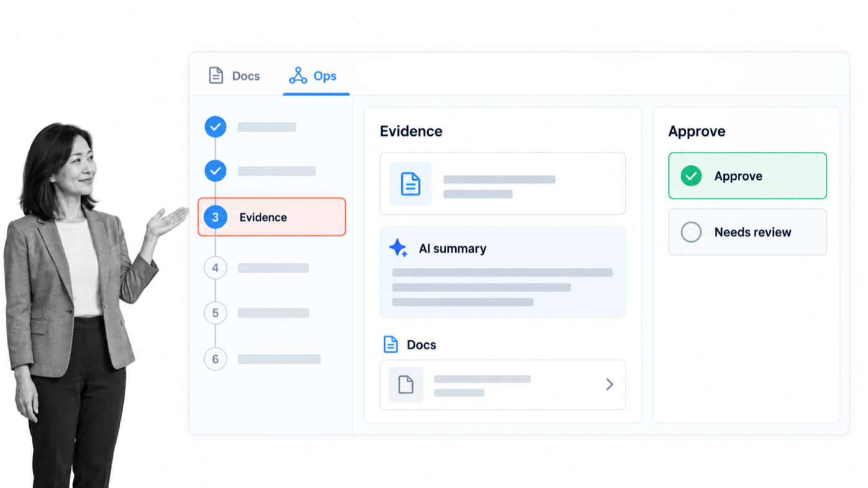Select the Needs review option

(748, 232)
